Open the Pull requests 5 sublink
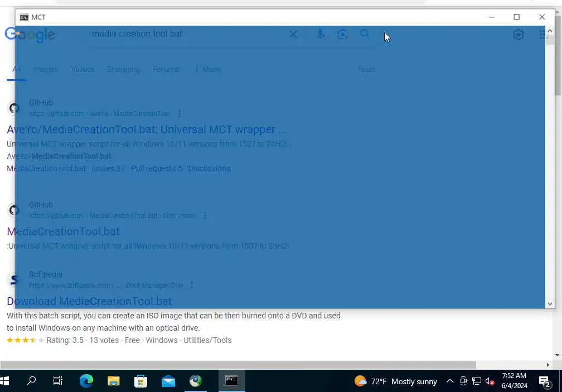 click(x=157, y=168)
